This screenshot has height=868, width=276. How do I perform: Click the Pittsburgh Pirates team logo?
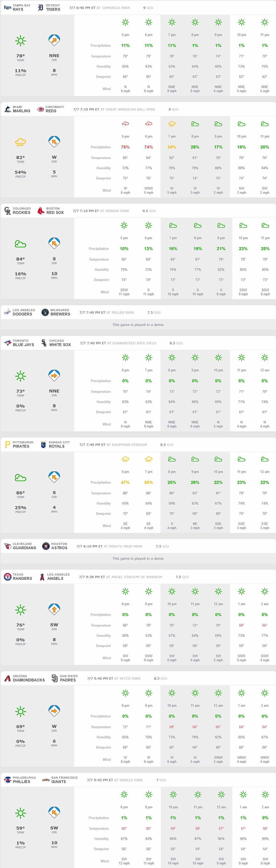(x=7, y=445)
